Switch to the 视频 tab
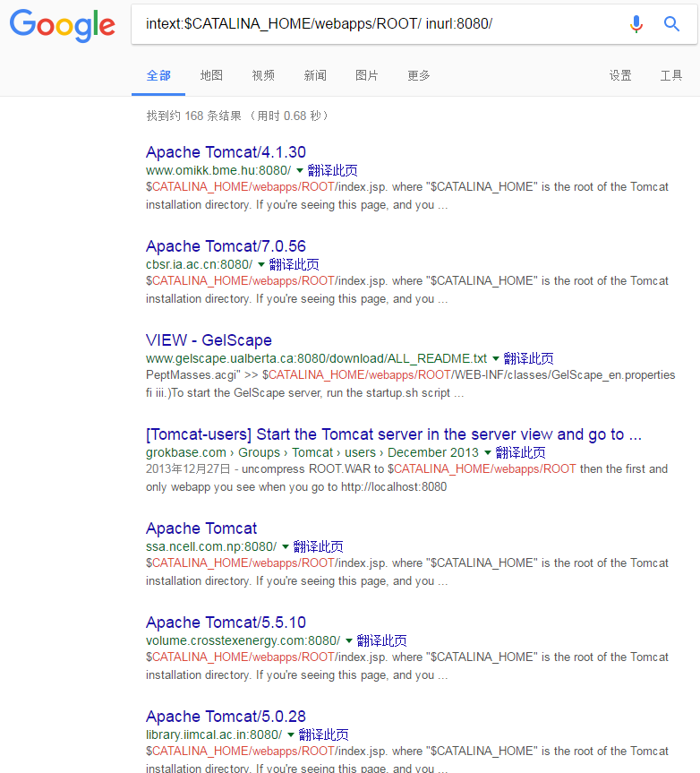This screenshot has width=700, height=773. (263, 75)
